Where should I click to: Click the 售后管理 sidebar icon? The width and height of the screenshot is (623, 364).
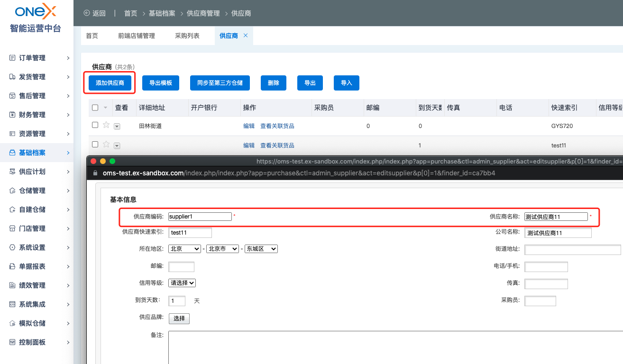13,96
